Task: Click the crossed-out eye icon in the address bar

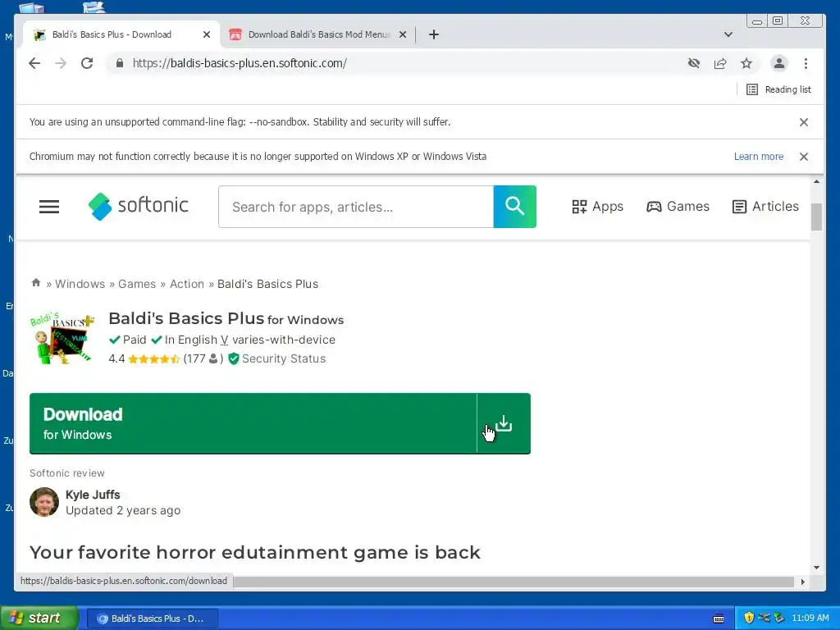Action: coord(694,63)
